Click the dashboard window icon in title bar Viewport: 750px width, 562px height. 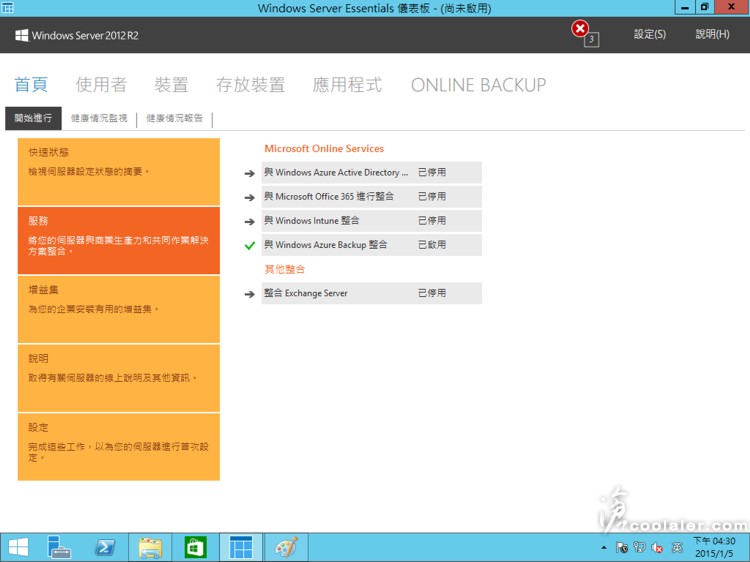coord(8,7)
